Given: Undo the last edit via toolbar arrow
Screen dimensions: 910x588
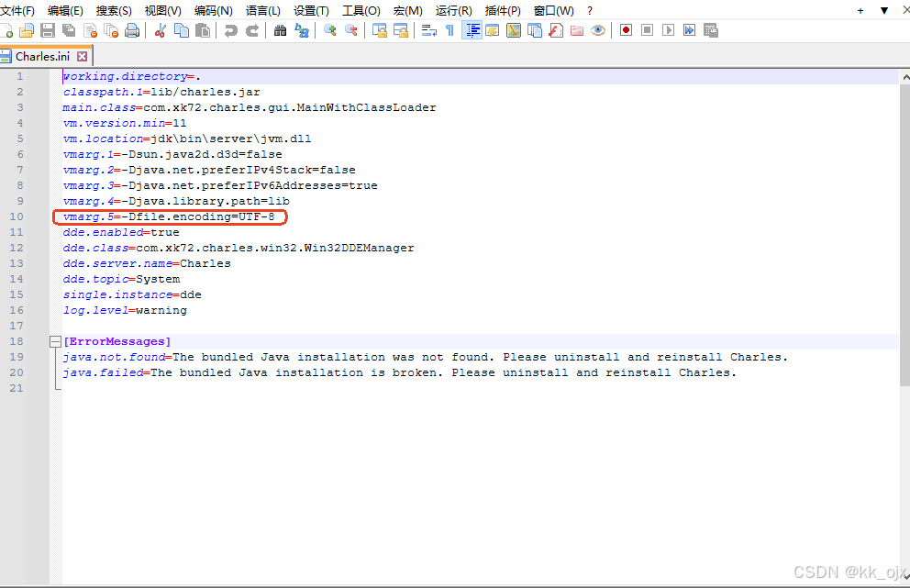Looking at the screenshot, I should (x=231, y=31).
